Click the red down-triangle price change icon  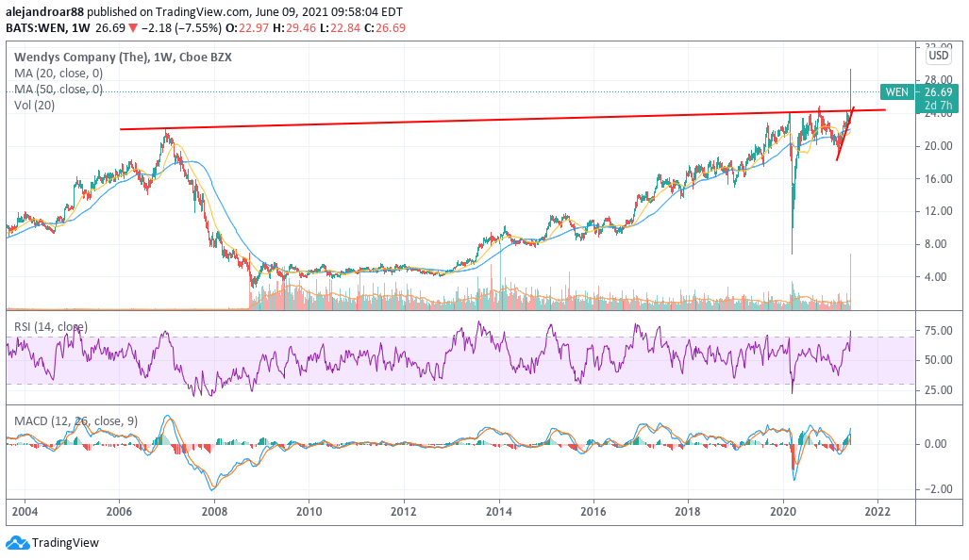coord(133,27)
